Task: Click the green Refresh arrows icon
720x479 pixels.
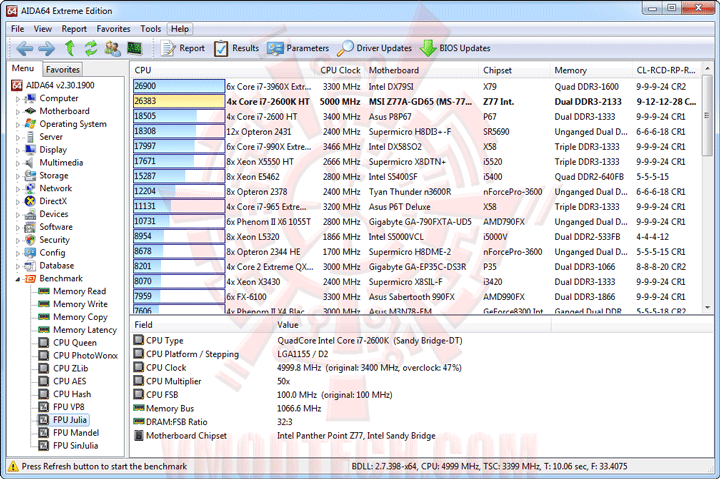Action: 91,48
